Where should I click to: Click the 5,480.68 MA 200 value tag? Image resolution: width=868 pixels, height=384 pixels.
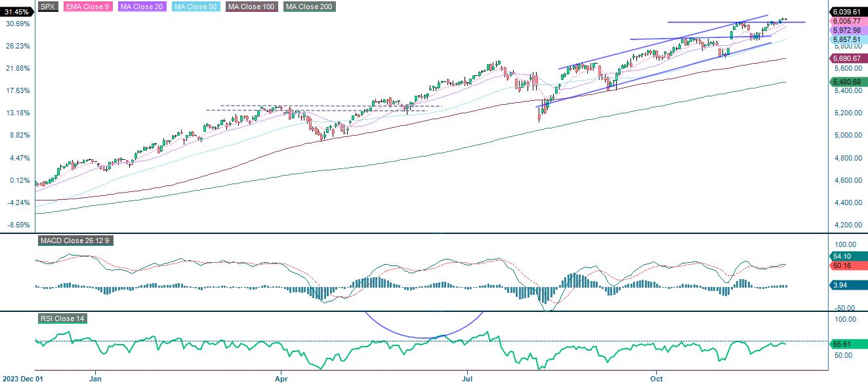pos(848,82)
